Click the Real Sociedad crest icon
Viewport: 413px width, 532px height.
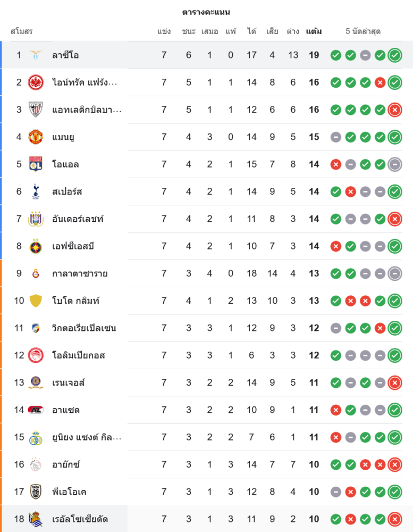(36, 519)
